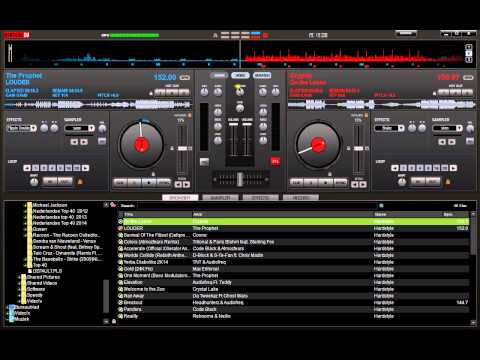Sync the left deck tempo
This screenshot has width=480, height=360.
[x=164, y=183]
